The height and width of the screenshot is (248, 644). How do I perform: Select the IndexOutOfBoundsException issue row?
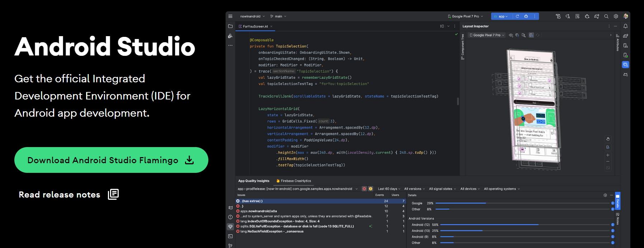321,221
